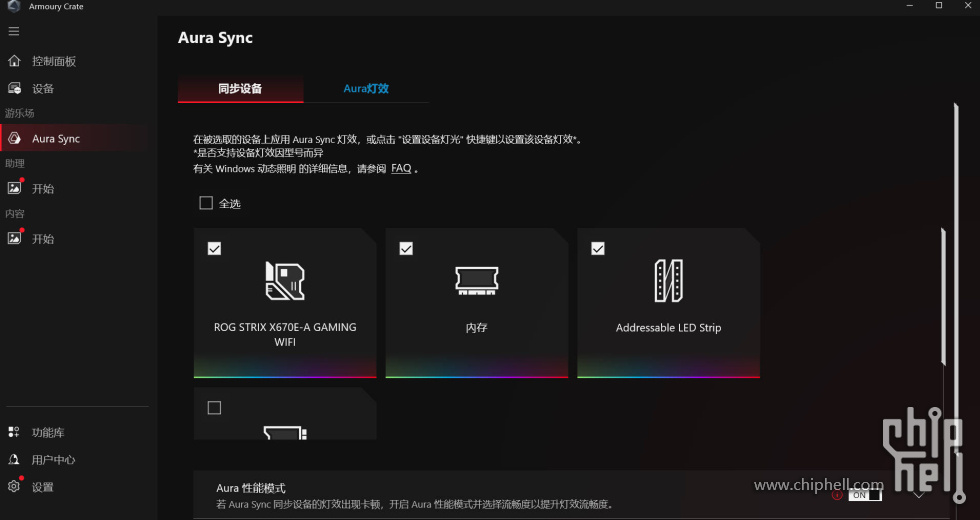Maximize the Armoury Crate window
Viewport: 980px width, 520px height.
(939, 6)
